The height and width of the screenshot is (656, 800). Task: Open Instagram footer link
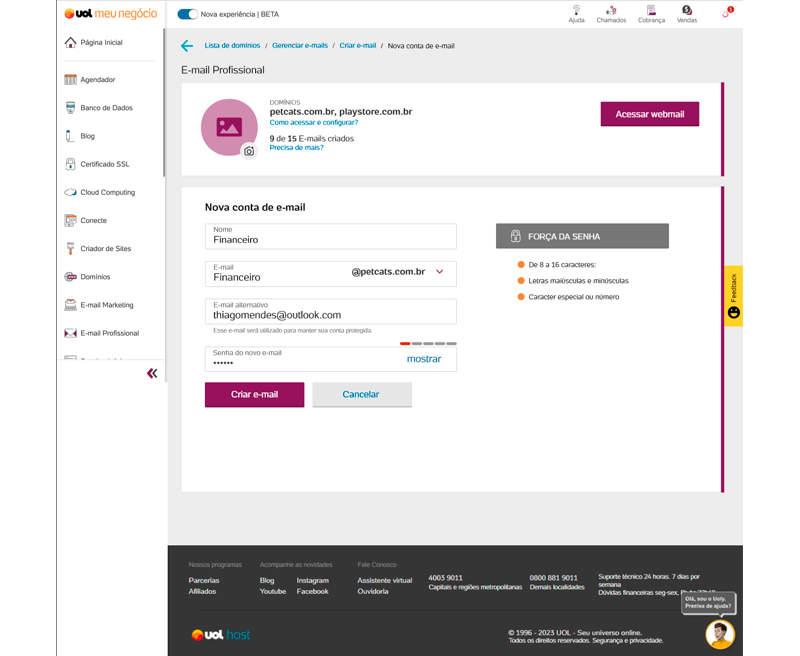tap(313, 581)
